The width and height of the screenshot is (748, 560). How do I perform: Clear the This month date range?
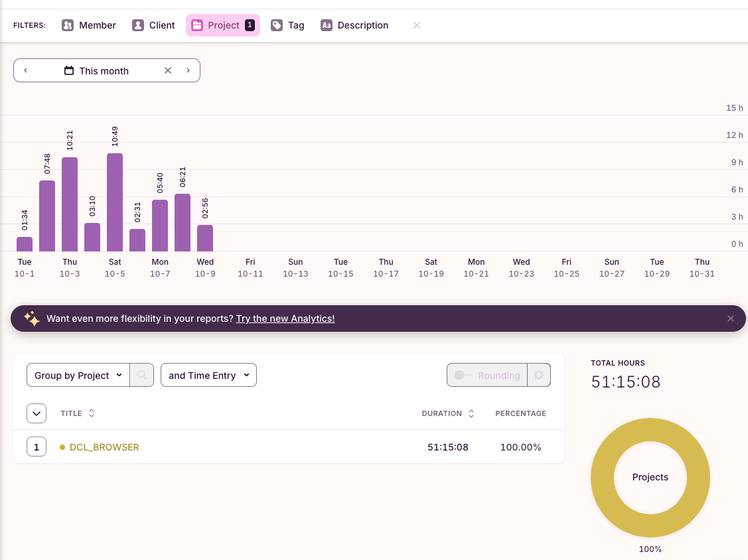168,70
